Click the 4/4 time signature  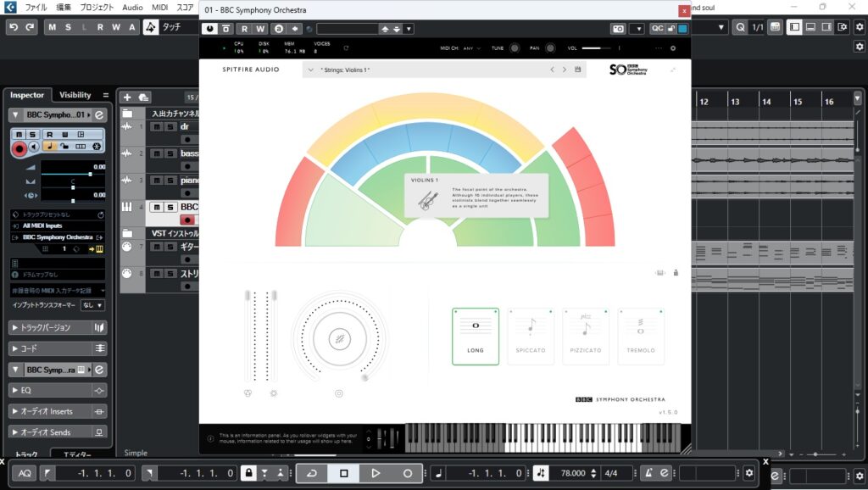(611, 473)
